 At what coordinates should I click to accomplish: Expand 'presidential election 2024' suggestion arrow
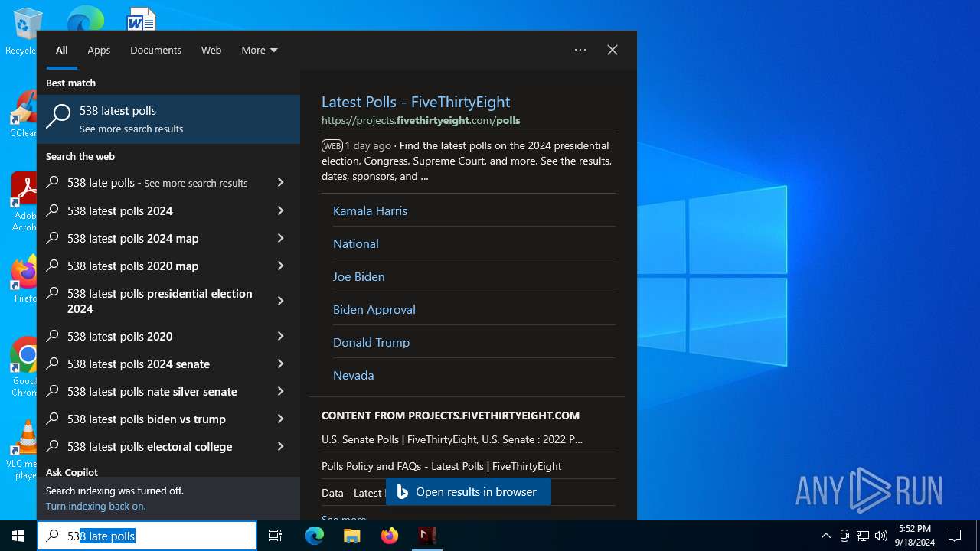280,301
